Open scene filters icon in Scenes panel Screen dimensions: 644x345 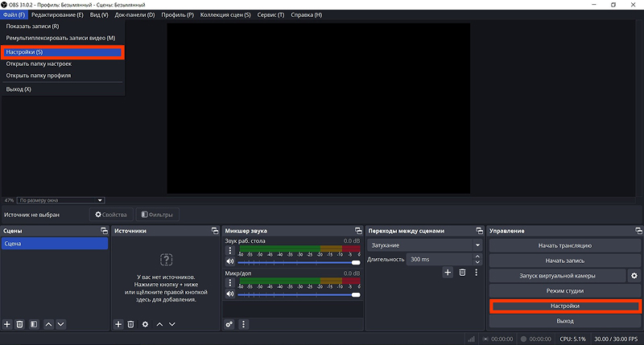coord(34,324)
